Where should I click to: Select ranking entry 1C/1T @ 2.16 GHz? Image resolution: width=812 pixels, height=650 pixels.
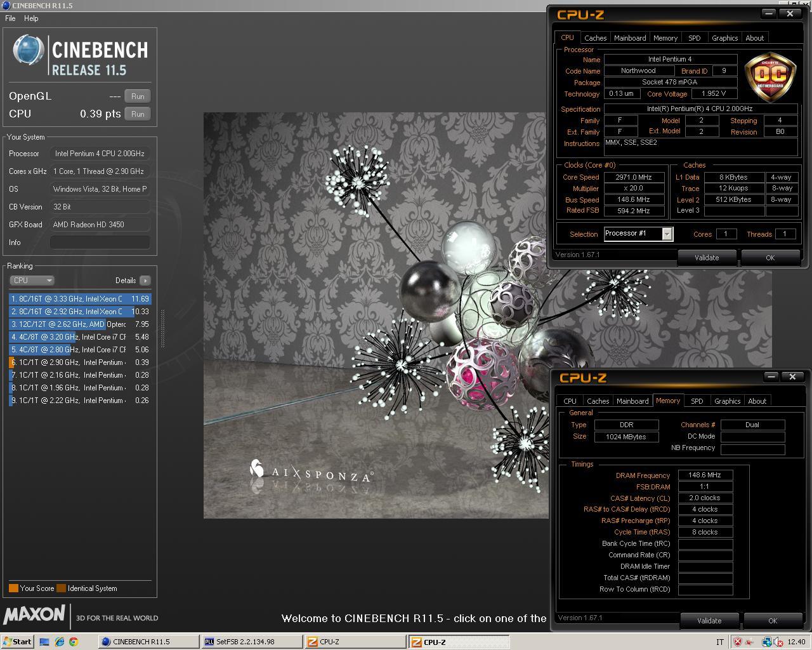click(x=80, y=375)
